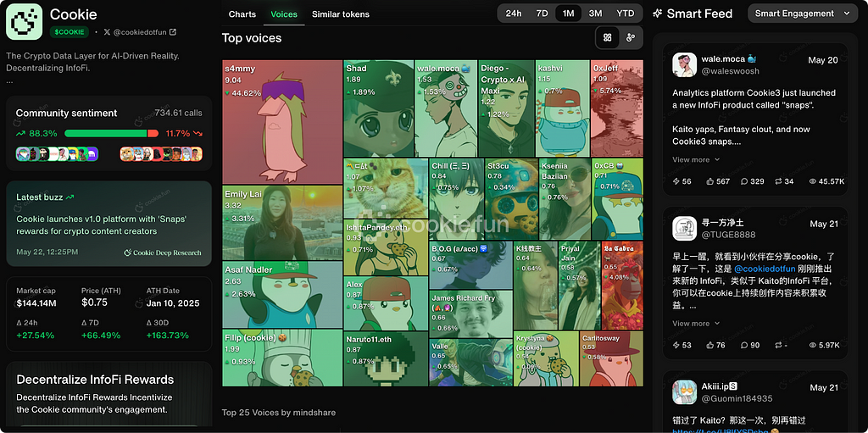Select the Chill voice tile
The width and height of the screenshot is (868, 433).
click(456, 199)
